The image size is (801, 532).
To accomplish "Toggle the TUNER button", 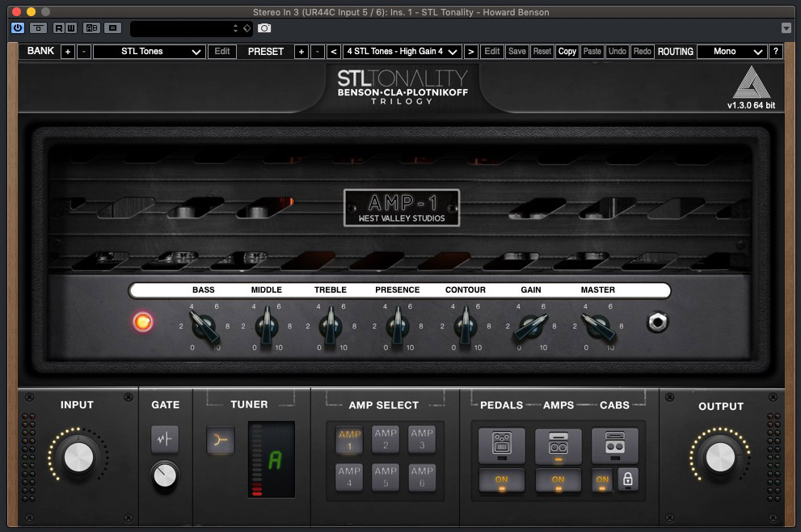I will tap(221, 440).
